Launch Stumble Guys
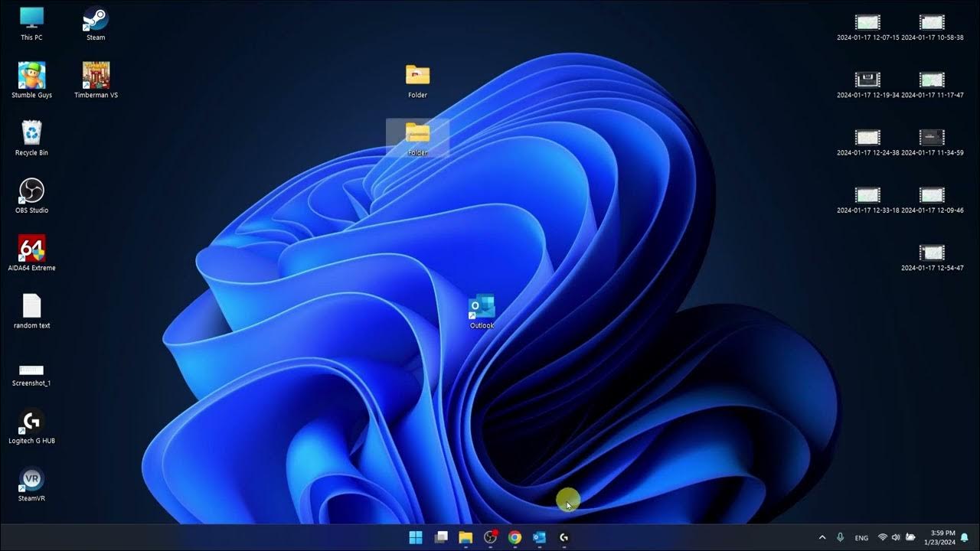Viewport: 980px width, 551px height. click(x=31, y=74)
